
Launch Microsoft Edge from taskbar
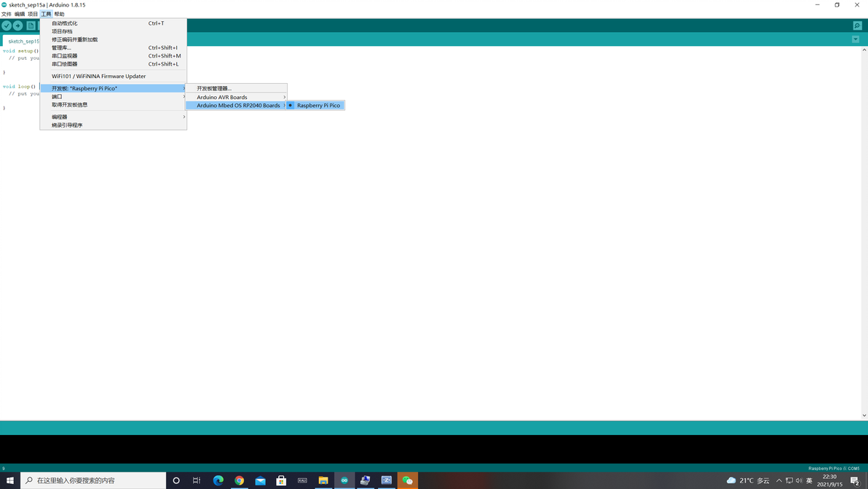[218, 480]
